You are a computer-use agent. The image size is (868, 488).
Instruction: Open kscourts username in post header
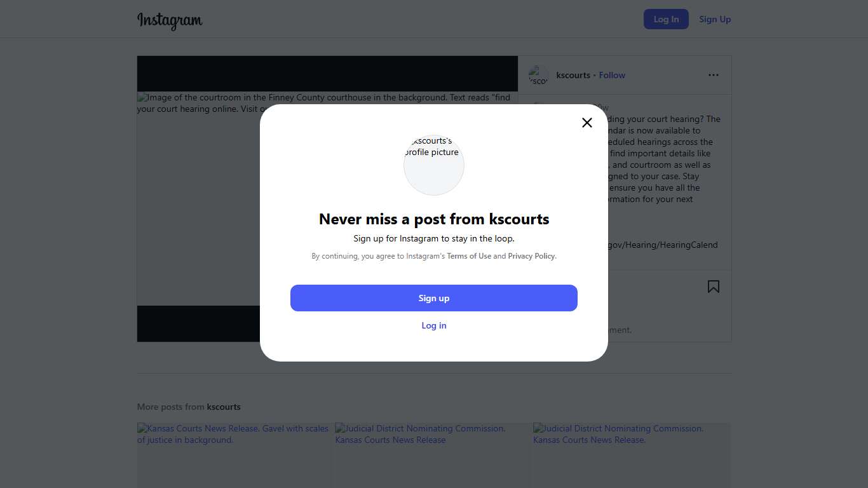(x=573, y=75)
